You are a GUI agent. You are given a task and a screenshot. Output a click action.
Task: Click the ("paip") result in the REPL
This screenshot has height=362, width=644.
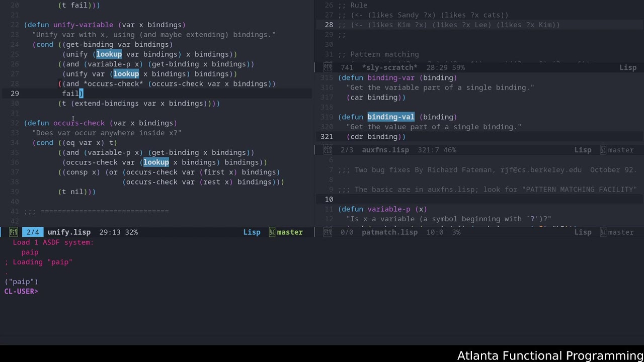click(x=21, y=282)
